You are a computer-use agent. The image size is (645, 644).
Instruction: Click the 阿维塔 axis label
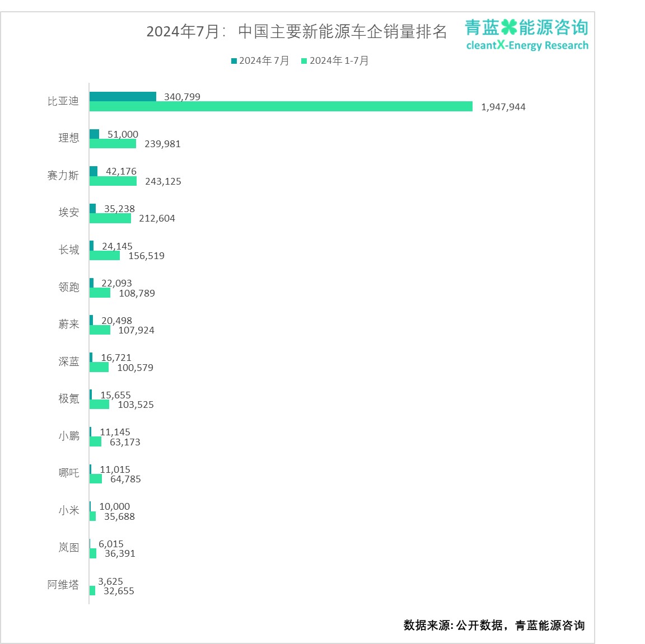click(63, 585)
